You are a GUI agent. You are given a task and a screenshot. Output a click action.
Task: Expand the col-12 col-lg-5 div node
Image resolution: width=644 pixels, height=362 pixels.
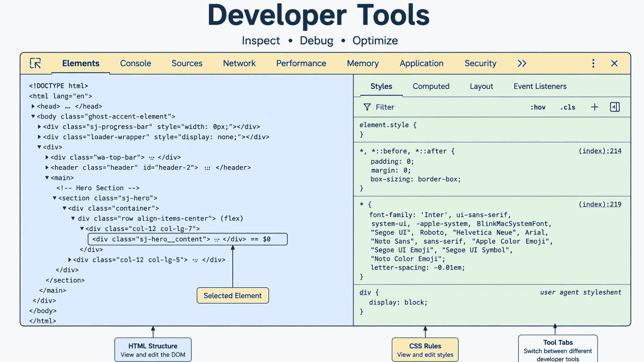pos(70,260)
